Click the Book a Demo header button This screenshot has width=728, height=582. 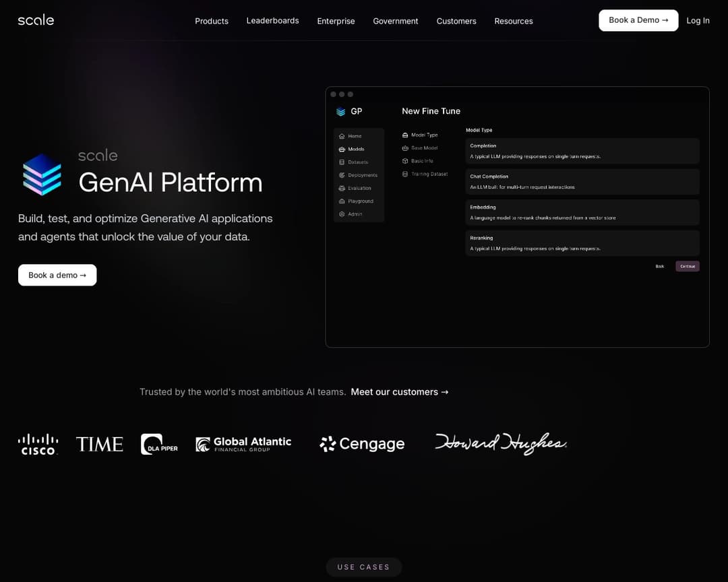638,20
